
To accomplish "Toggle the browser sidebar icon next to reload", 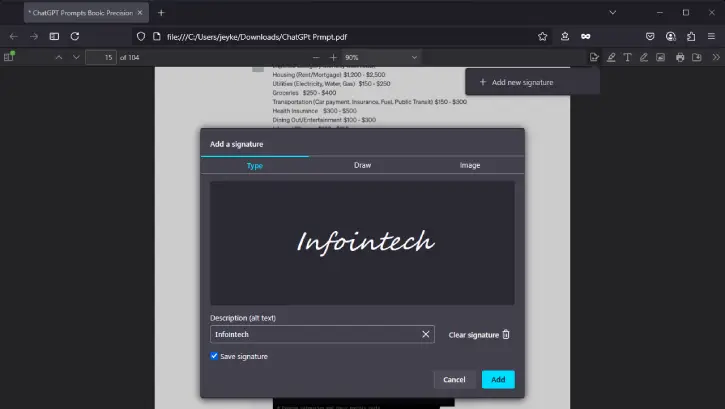I will click(x=54, y=37).
